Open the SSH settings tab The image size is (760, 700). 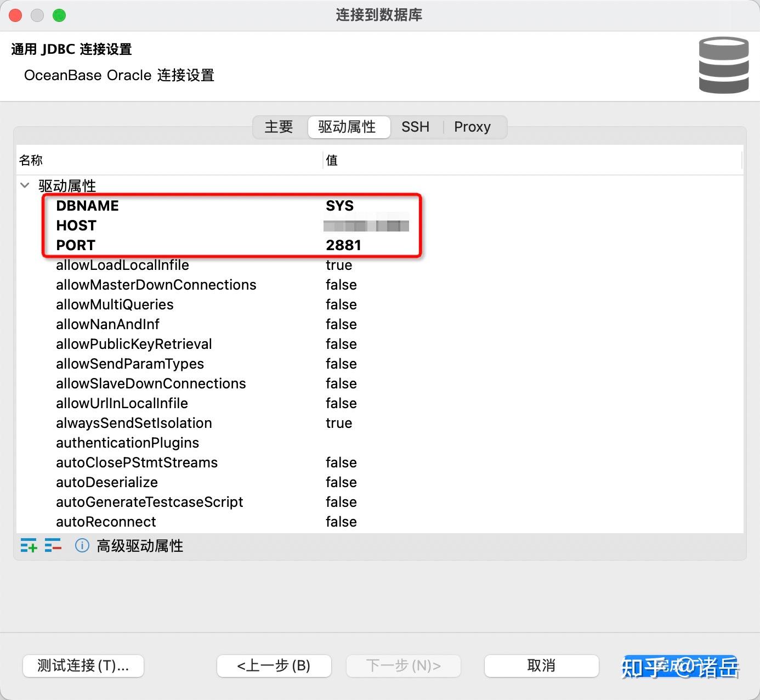coord(415,127)
